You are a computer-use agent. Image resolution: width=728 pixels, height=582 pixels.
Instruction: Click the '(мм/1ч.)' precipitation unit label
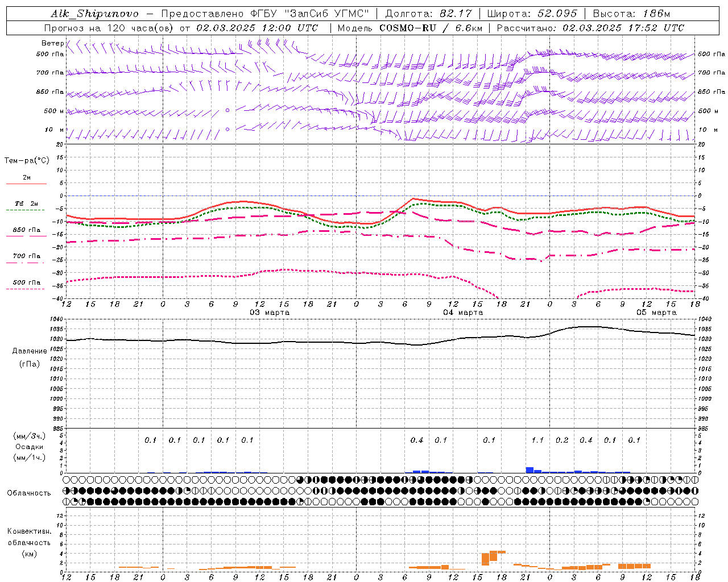(30, 458)
